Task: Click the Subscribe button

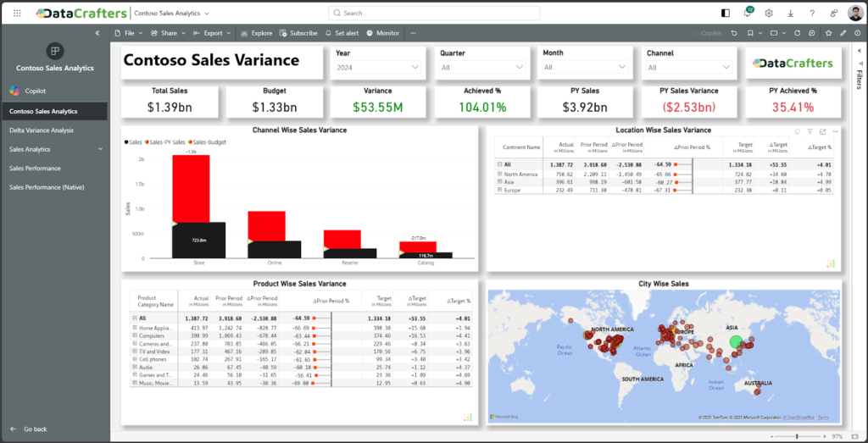Action: click(x=298, y=33)
